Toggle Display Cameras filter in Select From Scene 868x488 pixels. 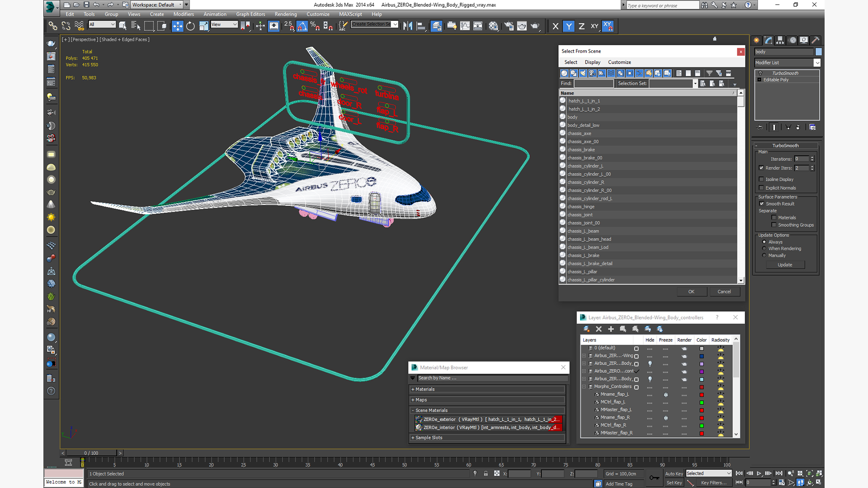pos(592,73)
